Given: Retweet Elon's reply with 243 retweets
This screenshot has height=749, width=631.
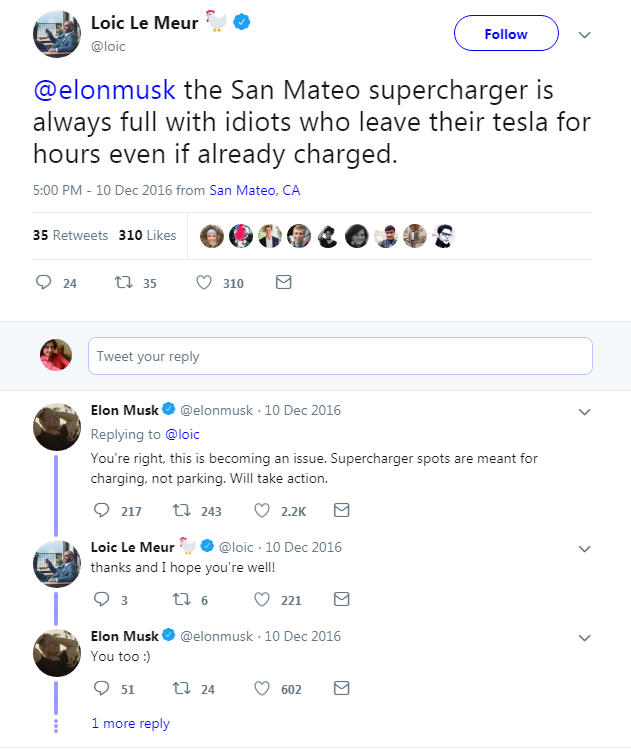Looking at the screenshot, I should click(182, 511).
